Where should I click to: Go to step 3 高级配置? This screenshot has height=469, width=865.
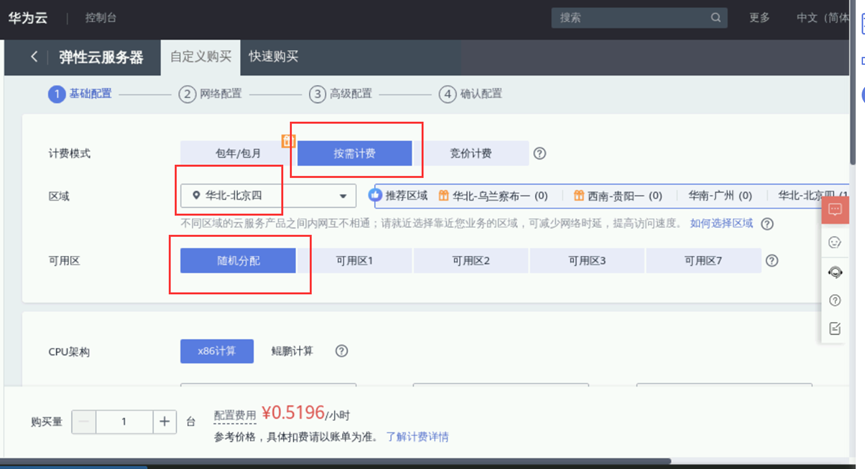[x=340, y=94]
